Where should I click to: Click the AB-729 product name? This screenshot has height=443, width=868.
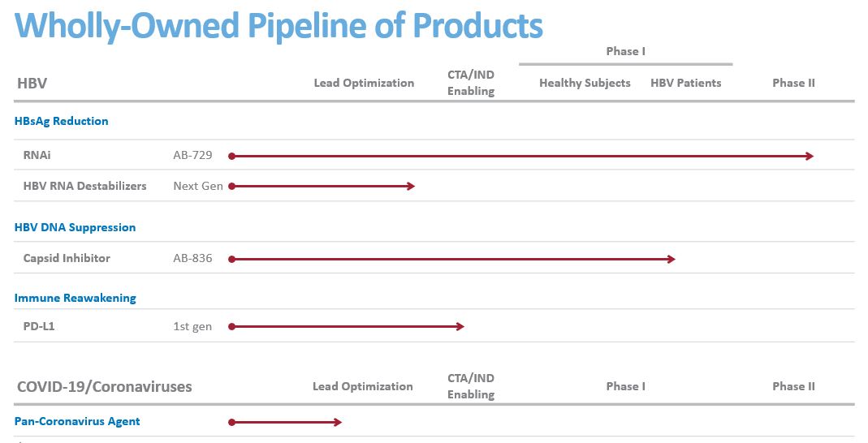click(192, 155)
